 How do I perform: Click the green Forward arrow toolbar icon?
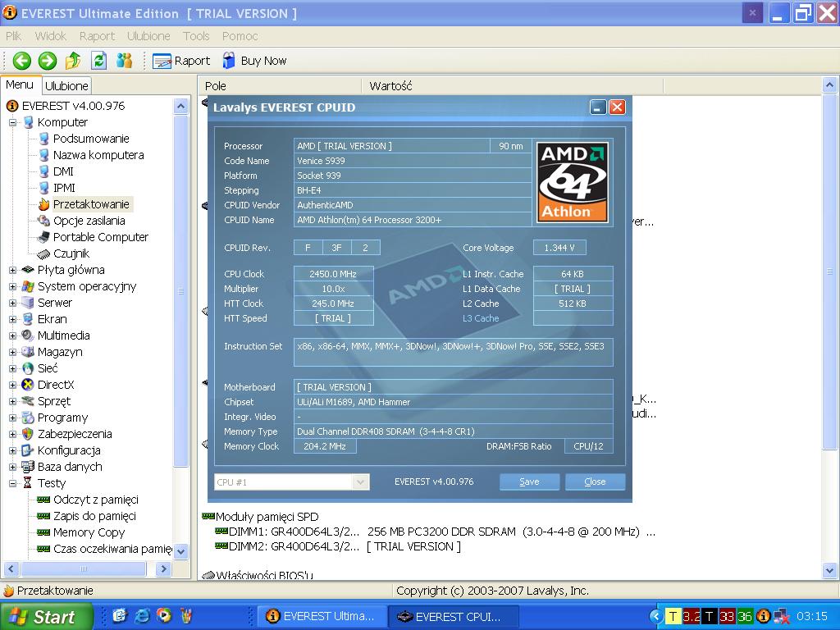click(x=47, y=61)
